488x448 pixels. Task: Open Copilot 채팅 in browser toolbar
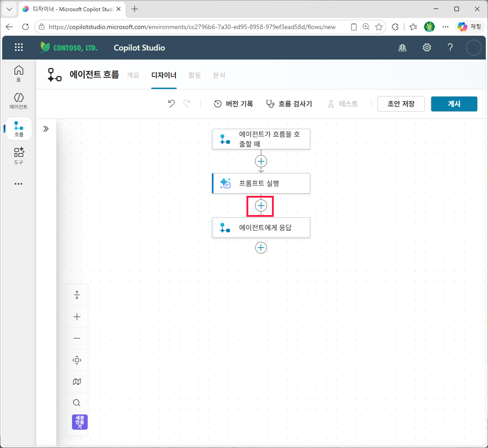pos(469,27)
